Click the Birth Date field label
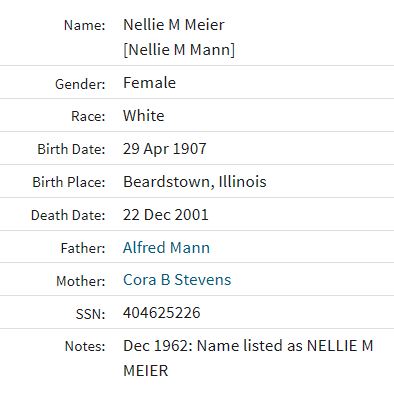This screenshot has height=394, width=394. (71, 149)
